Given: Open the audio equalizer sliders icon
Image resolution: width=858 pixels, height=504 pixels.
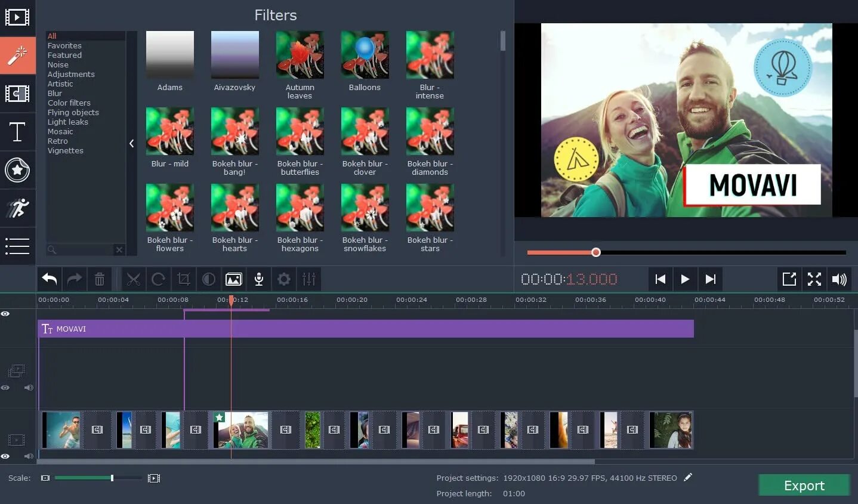Looking at the screenshot, I should point(309,279).
